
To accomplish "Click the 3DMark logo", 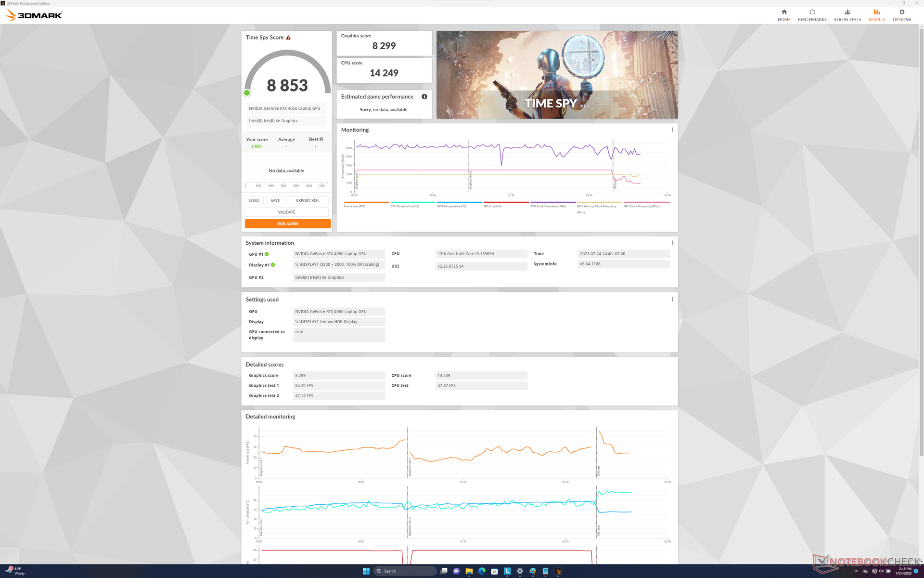I will pos(34,15).
